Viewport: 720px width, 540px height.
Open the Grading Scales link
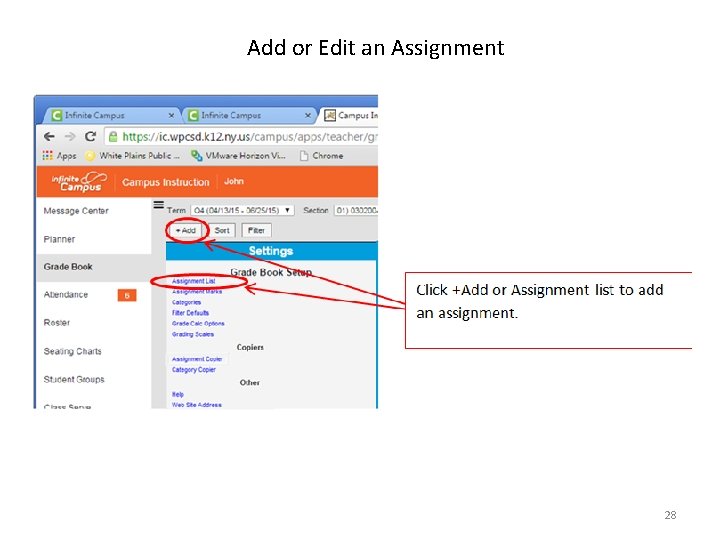[193, 334]
